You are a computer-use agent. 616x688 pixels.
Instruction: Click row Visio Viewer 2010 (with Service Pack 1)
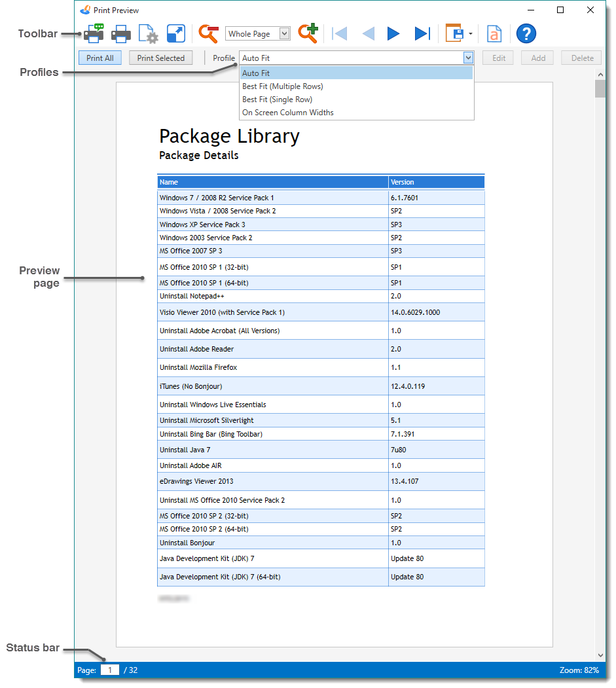coord(321,312)
